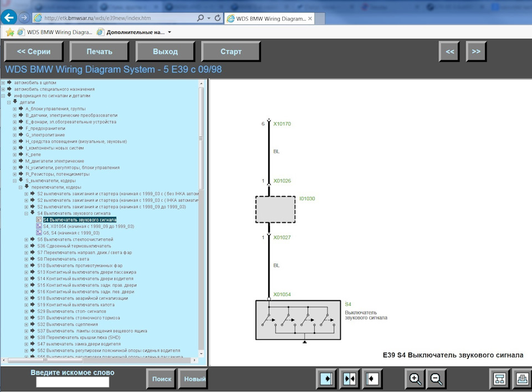Click the browser forward arrow
This screenshot has height=392, width=532.
tap(24, 18)
